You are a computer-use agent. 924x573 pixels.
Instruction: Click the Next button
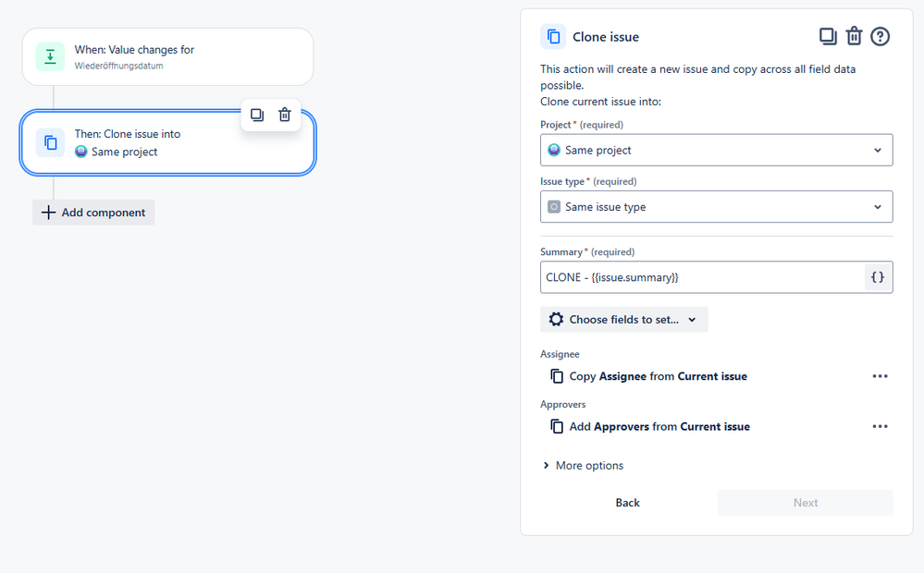(x=805, y=503)
